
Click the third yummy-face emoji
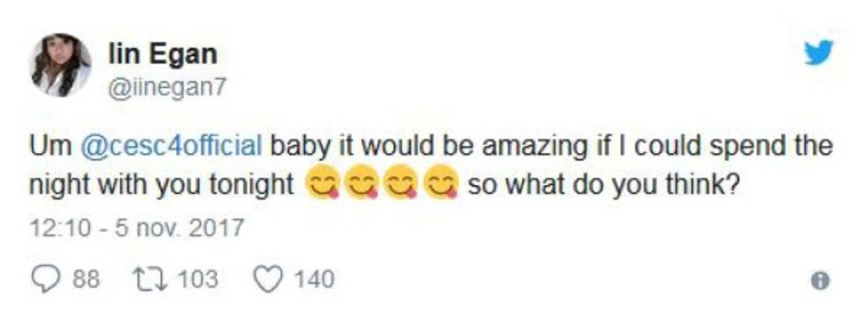pos(399,185)
